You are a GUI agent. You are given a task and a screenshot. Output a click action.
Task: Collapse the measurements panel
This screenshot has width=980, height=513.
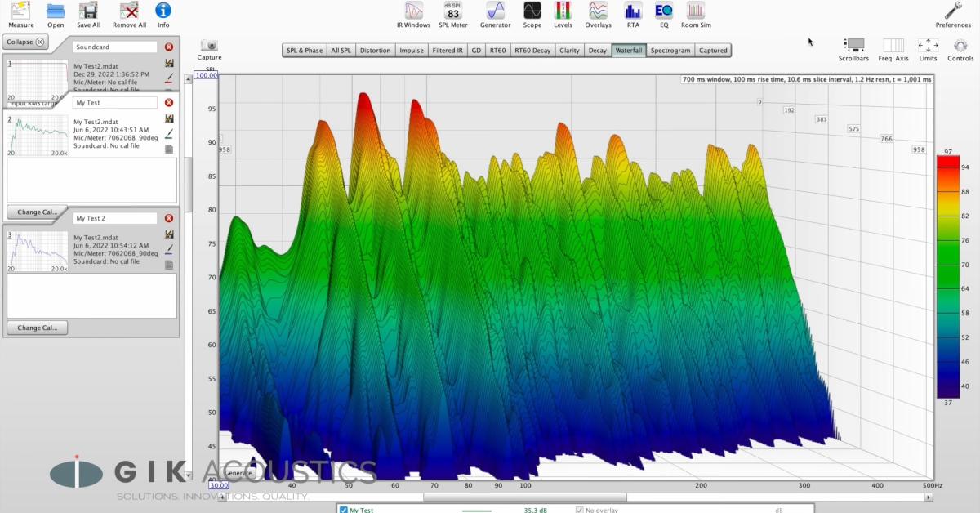[x=26, y=42]
